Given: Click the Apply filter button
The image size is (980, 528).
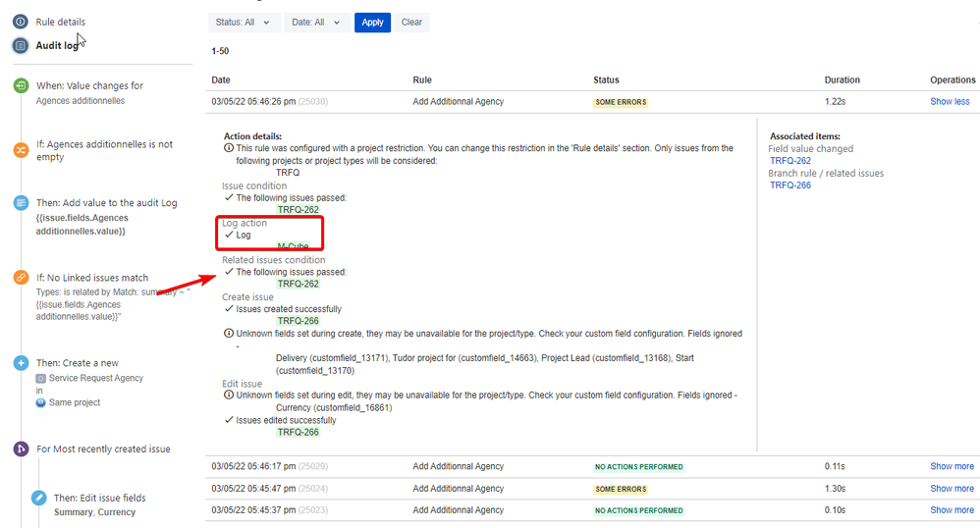Looking at the screenshot, I should point(372,23).
